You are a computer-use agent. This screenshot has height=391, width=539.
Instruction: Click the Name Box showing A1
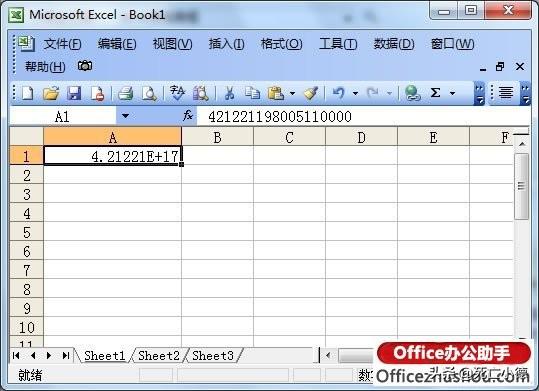(x=63, y=116)
